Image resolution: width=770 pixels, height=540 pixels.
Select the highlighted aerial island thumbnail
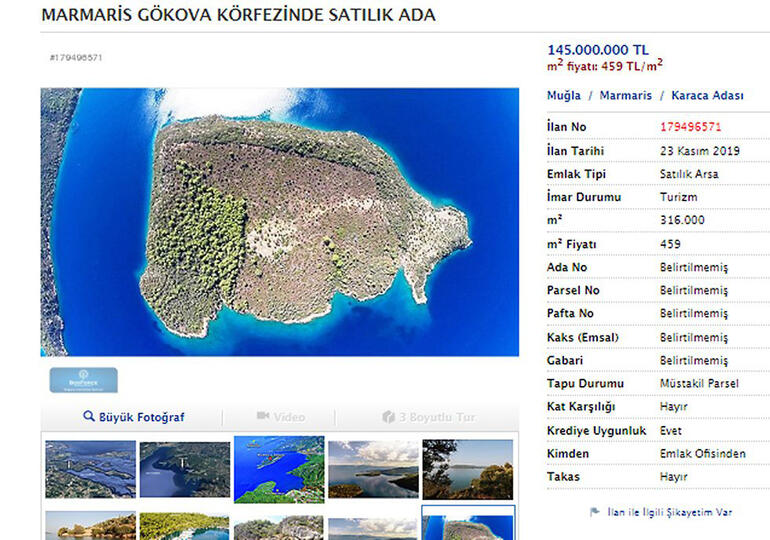point(468,523)
